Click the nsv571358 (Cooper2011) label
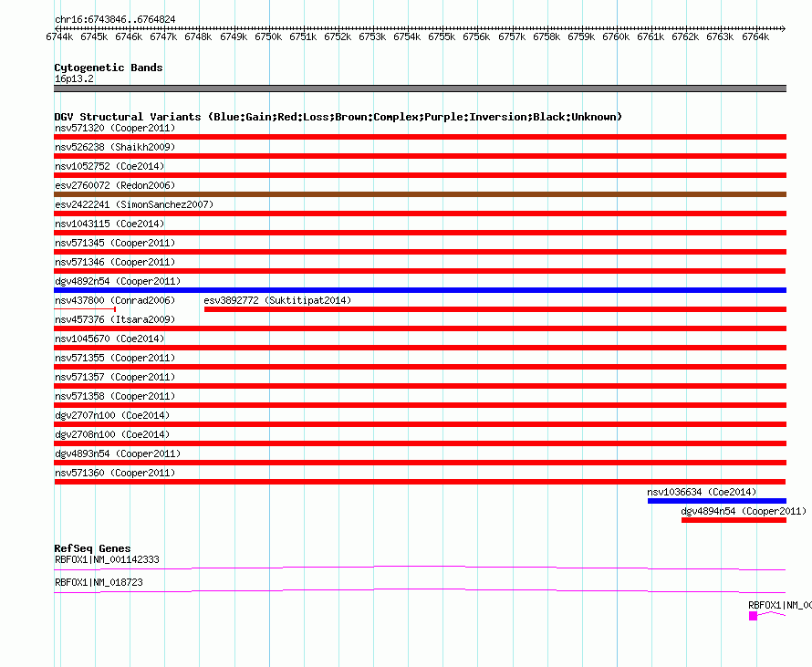The image size is (812, 667). tap(115, 396)
